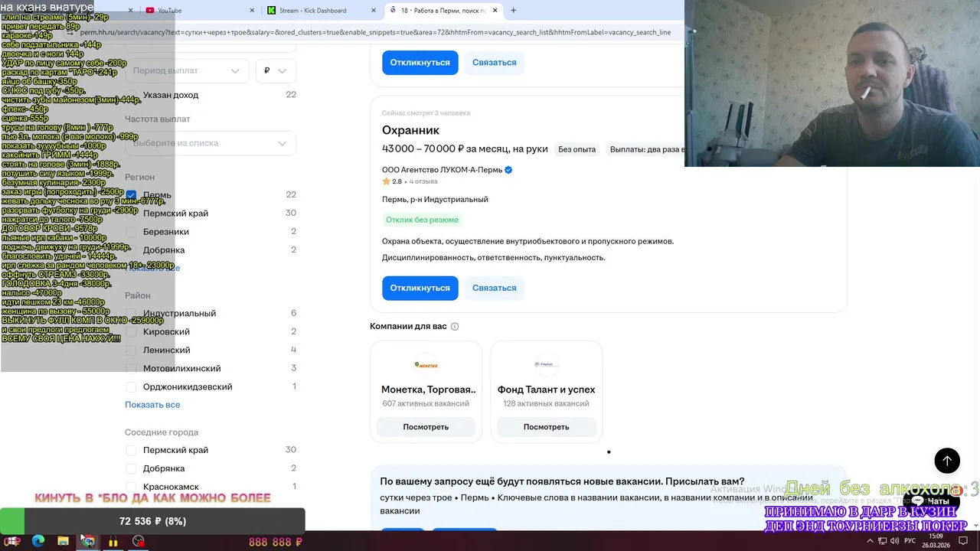980x551 pixels.
Task: Open the Период выплат dropdown
Action: pos(188,70)
